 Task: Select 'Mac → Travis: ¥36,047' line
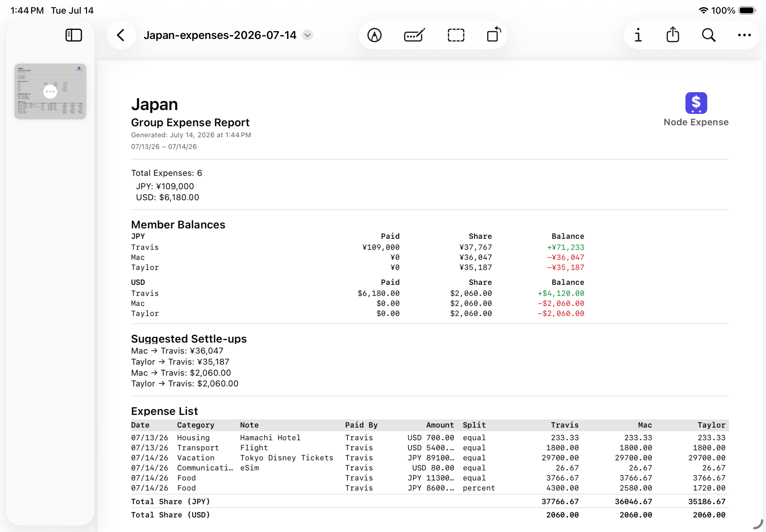[x=177, y=351]
